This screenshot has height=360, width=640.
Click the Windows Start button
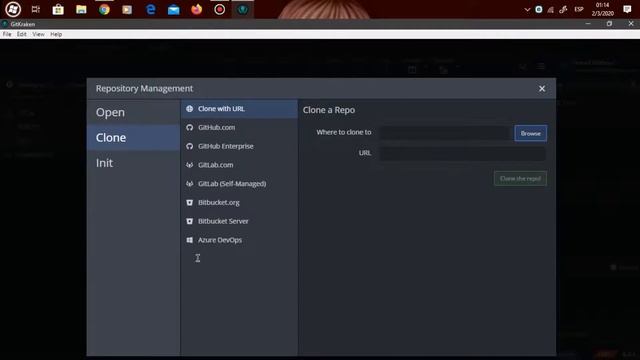(x=13, y=9)
